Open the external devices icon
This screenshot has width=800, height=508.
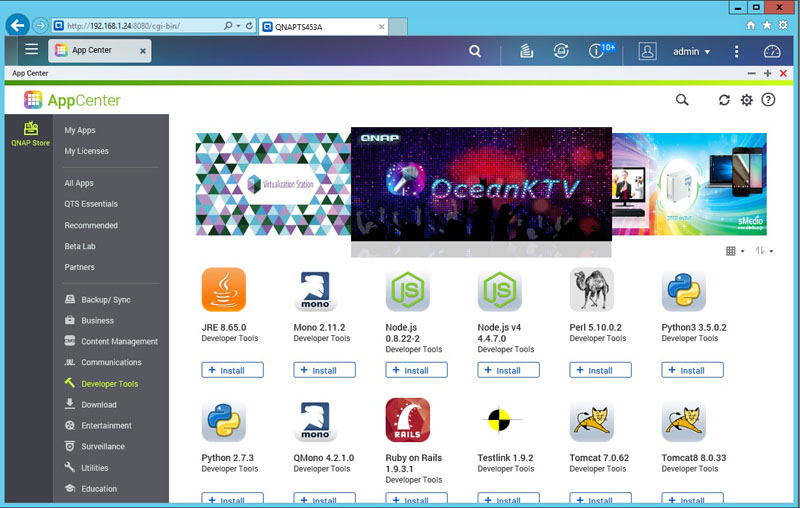tap(561, 51)
